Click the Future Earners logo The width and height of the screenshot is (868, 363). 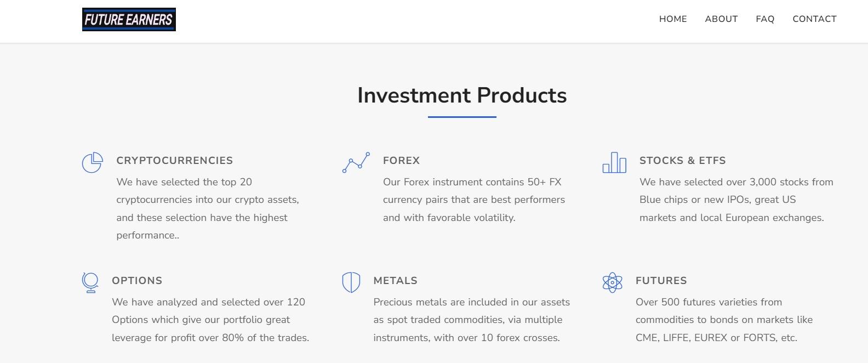[129, 20]
